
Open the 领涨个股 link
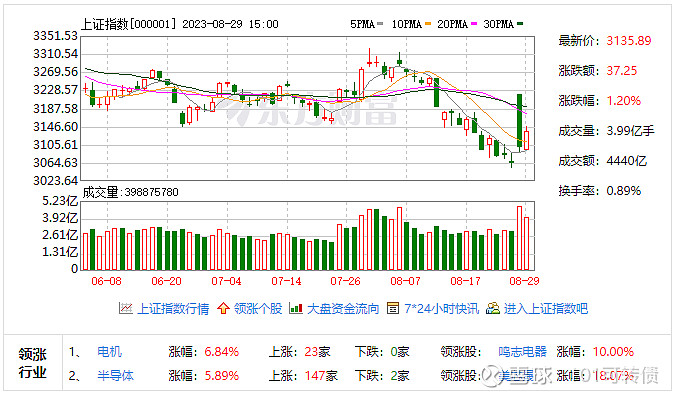(x=258, y=309)
